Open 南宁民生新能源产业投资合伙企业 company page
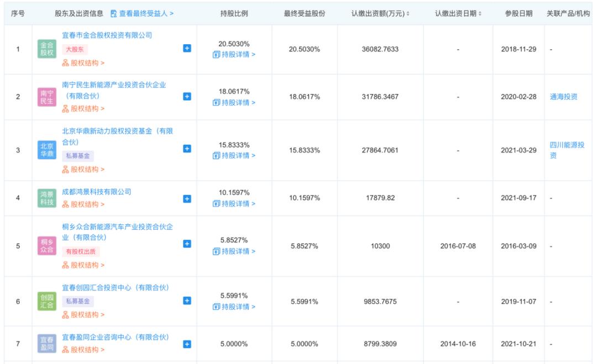This screenshot has width=597, height=364. click(114, 90)
